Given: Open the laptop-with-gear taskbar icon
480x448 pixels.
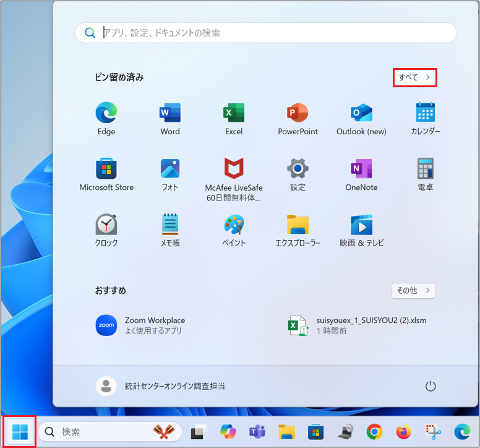Looking at the screenshot, I should pyautogui.click(x=345, y=432).
